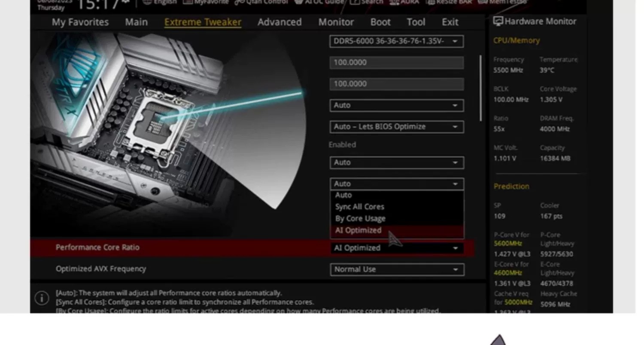Click the info icon beside the help text
The image size is (644, 345).
click(42, 298)
